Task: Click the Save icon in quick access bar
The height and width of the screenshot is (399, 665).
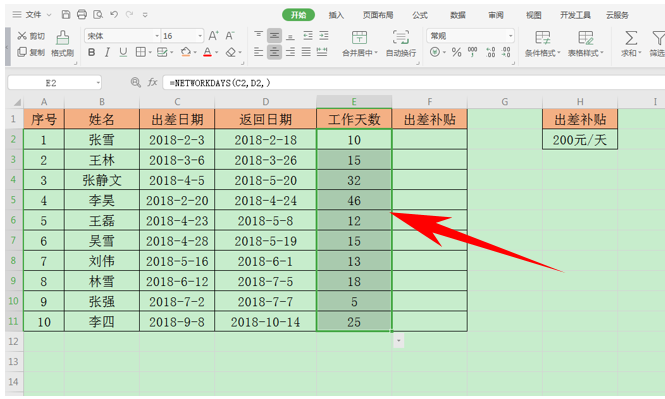Action: pyautogui.click(x=66, y=15)
